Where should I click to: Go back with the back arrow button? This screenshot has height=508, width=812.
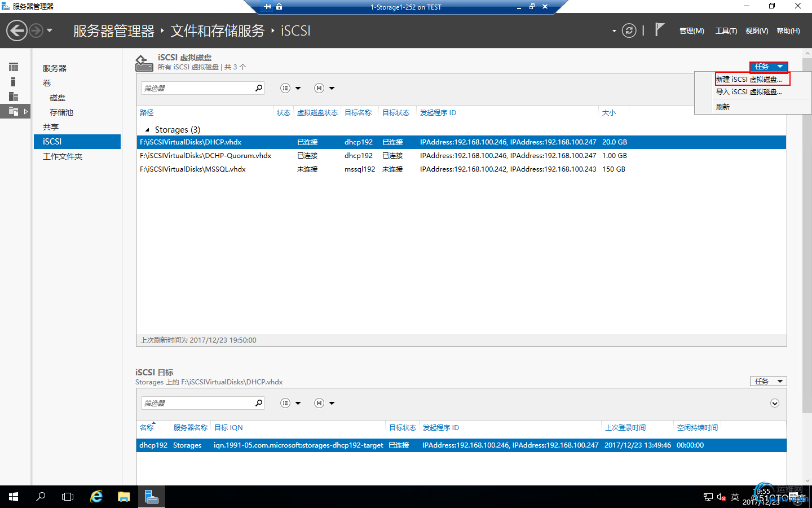click(17, 30)
